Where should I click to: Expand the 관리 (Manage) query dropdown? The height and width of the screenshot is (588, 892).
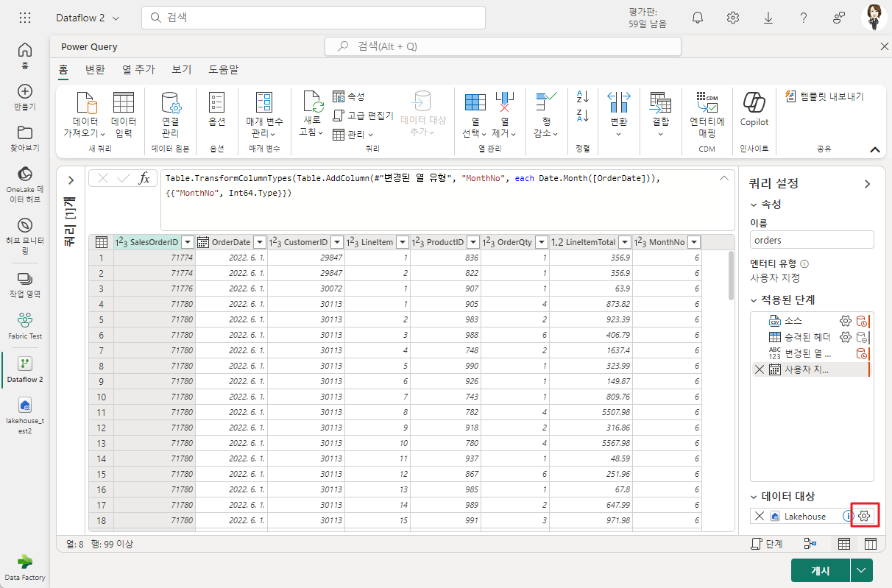click(353, 135)
